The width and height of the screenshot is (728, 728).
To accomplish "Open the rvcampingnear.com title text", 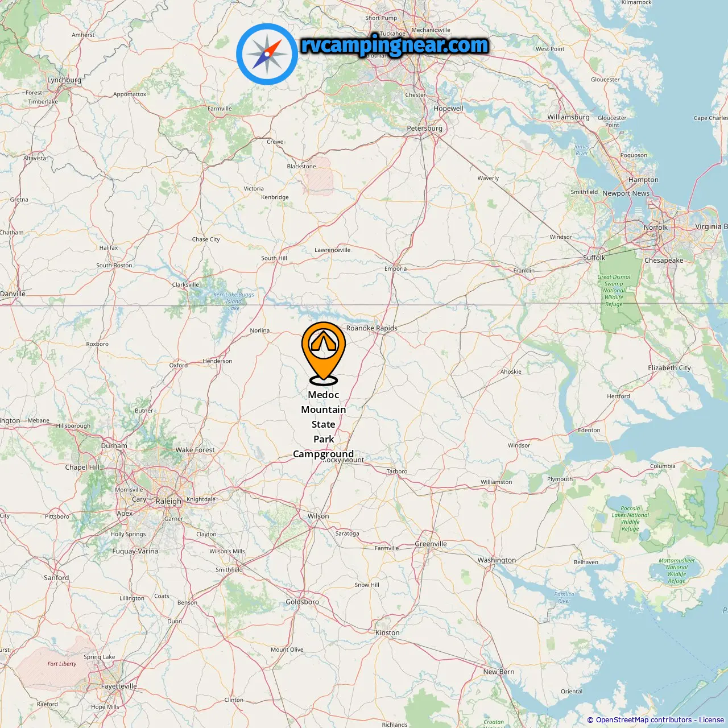I will point(395,45).
